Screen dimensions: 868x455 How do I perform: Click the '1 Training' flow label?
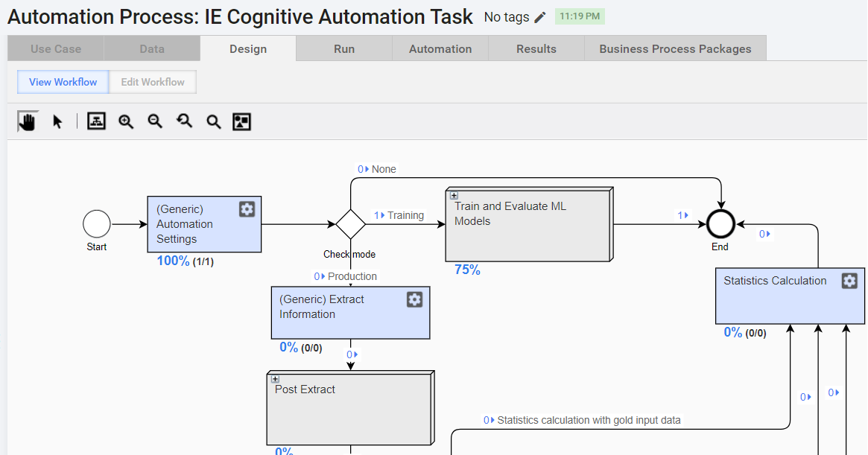pos(399,215)
